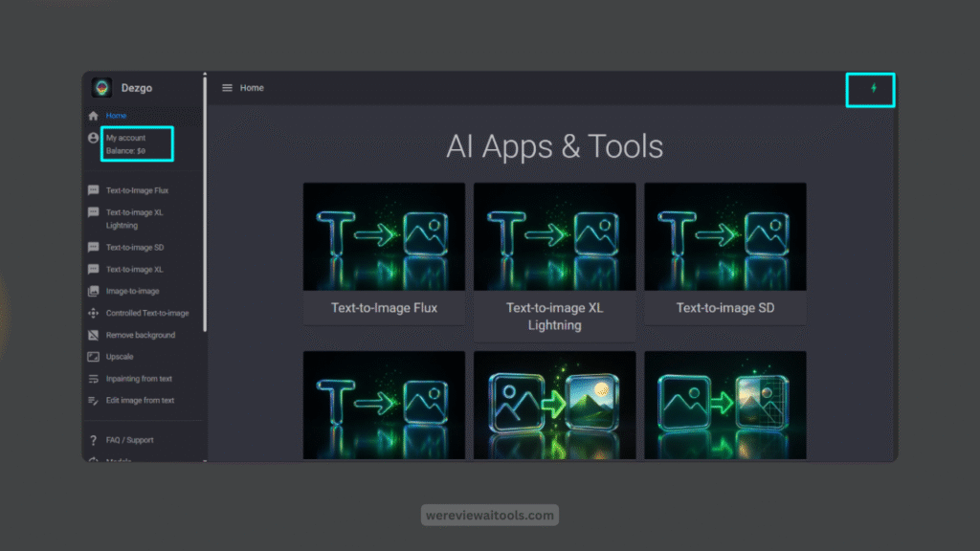The width and height of the screenshot is (980, 551).
Task: Click the Text-to-image XL sidebar icon
Action: [x=93, y=269]
